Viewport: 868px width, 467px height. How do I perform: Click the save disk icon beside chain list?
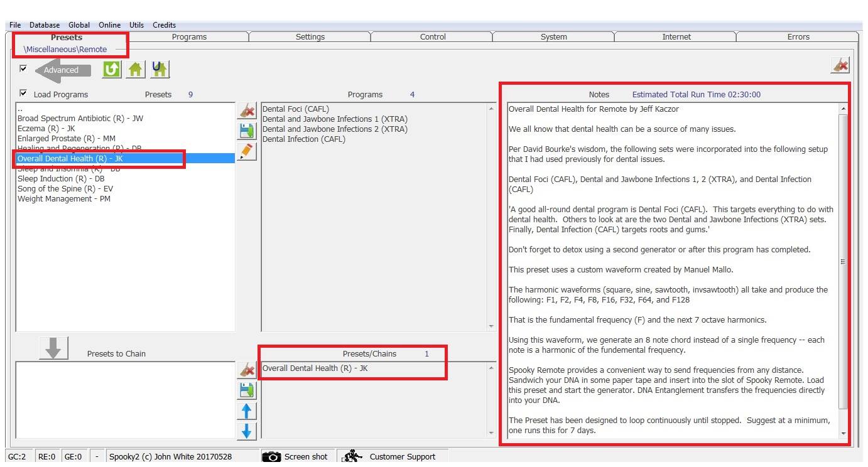pos(247,390)
